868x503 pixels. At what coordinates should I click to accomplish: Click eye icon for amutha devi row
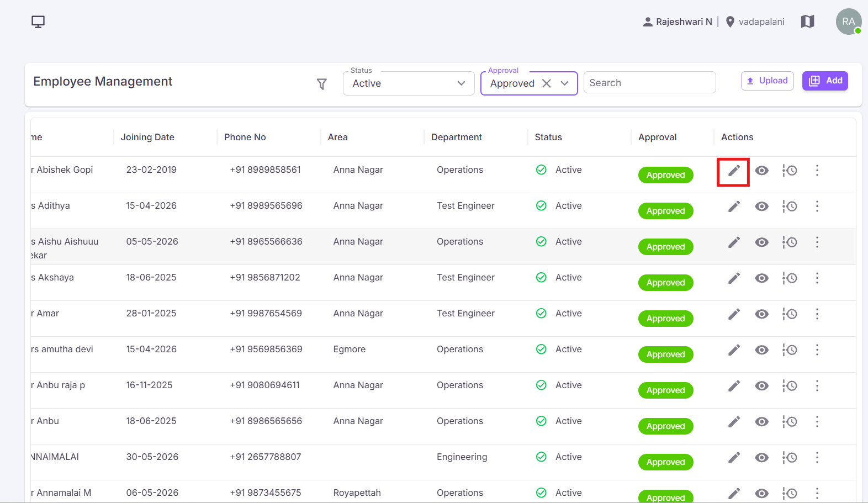click(x=761, y=350)
